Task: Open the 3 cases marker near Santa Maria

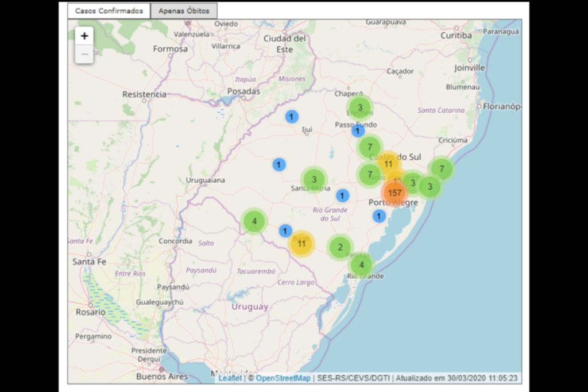Action: 314,180
